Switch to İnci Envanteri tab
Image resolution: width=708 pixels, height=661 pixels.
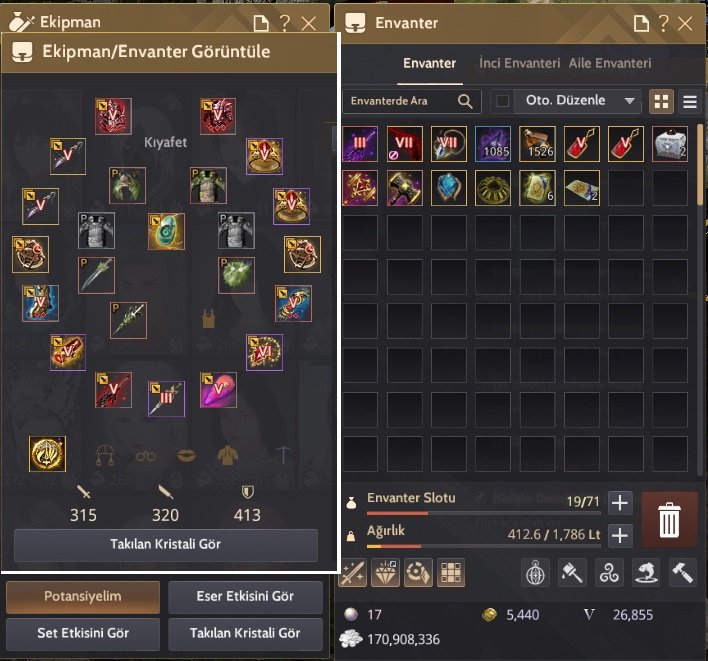click(x=519, y=63)
